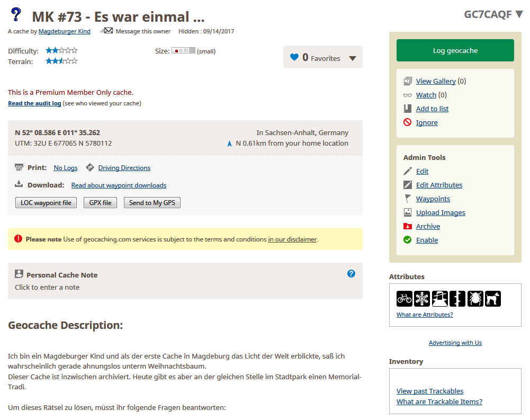This screenshot has height=420, width=530.
Task: Click the fourth attribute icon before tick
Action: 457,299
